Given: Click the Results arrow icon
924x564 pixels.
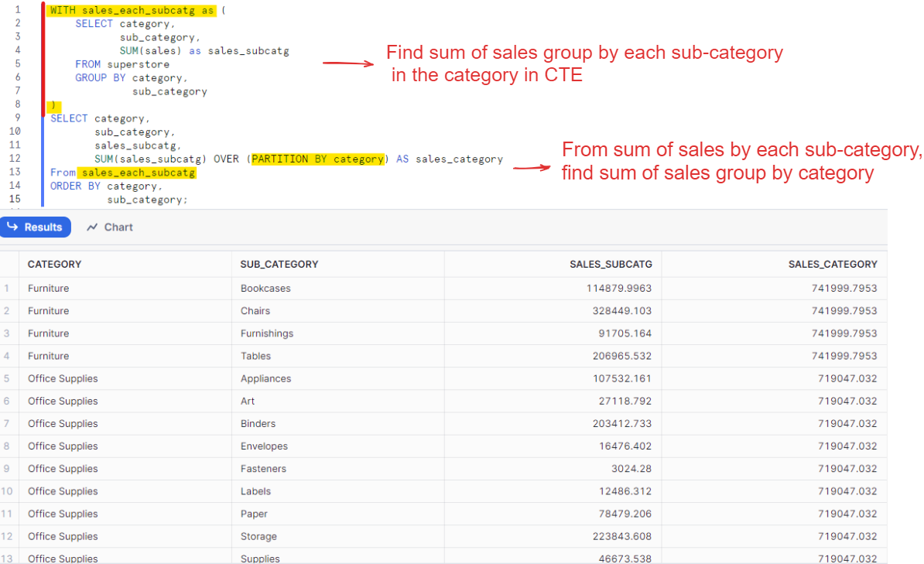Looking at the screenshot, I should (12, 227).
